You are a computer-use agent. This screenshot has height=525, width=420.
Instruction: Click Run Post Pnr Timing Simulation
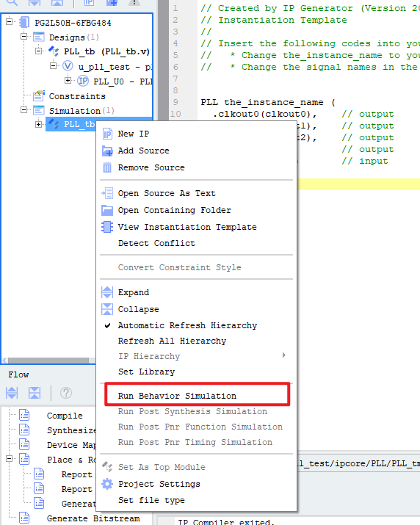point(197,442)
